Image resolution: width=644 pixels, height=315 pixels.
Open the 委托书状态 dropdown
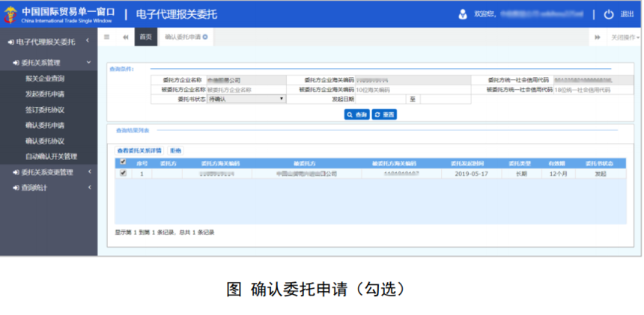(x=246, y=99)
